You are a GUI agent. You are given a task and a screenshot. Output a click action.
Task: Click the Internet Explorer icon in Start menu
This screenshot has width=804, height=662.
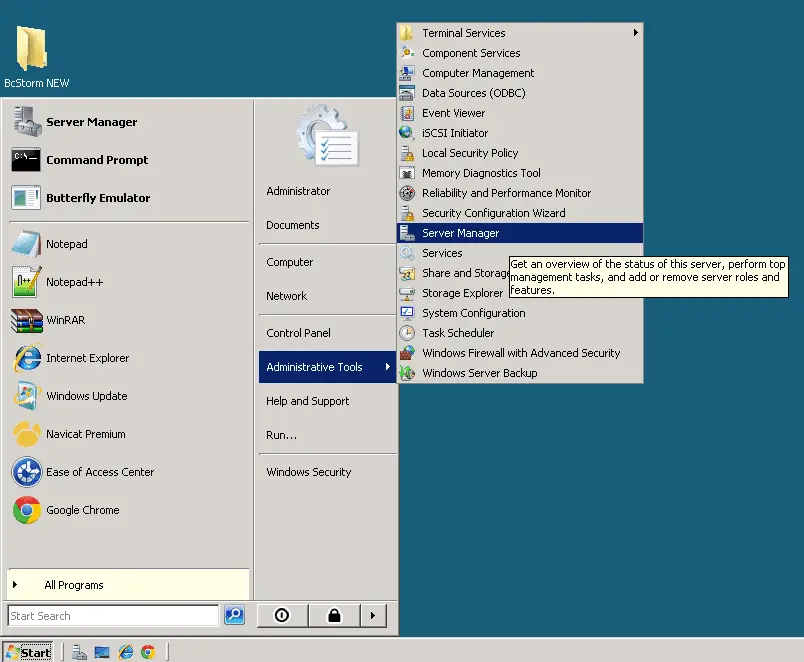coord(27,358)
